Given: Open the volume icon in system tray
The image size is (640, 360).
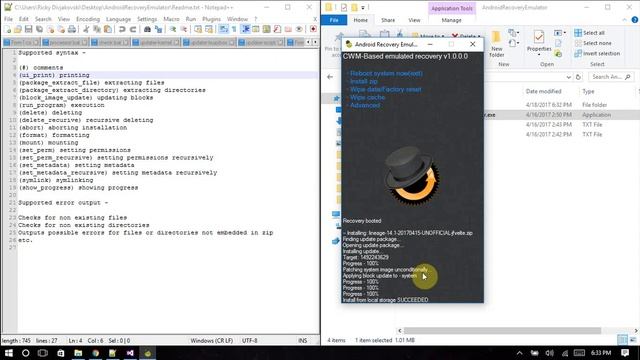Looking at the screenshot, I should click(549, 353).
